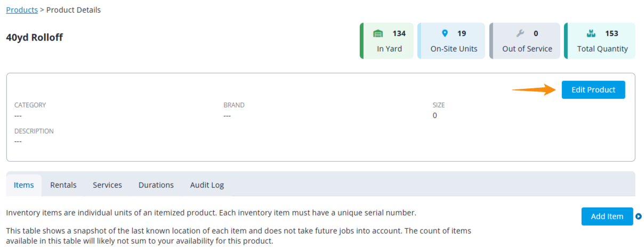Click the Total Quantity boxes icon
Screen dimensions: 644x248
pos(591,34)
